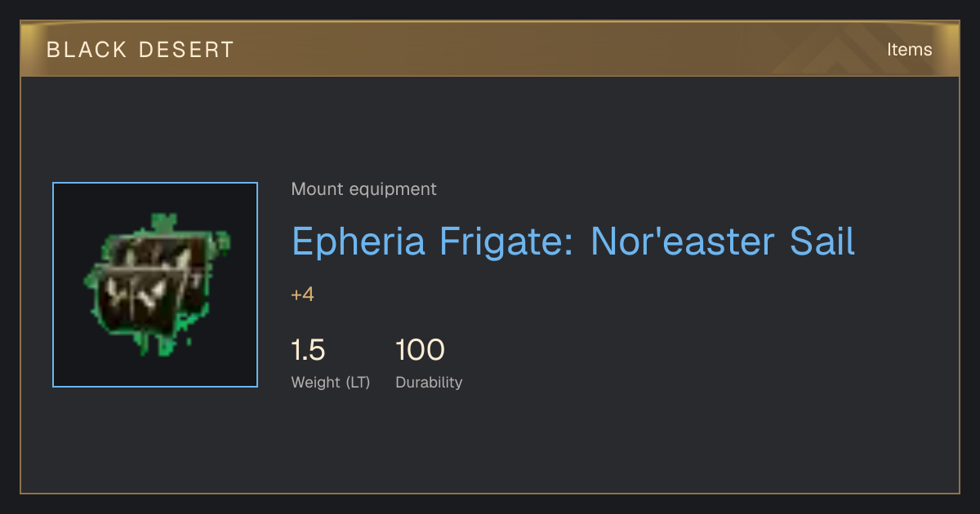This screenshot has width=980, height=514.
Task: Click the word Mount in category text
Action: [x=318, y=189]
